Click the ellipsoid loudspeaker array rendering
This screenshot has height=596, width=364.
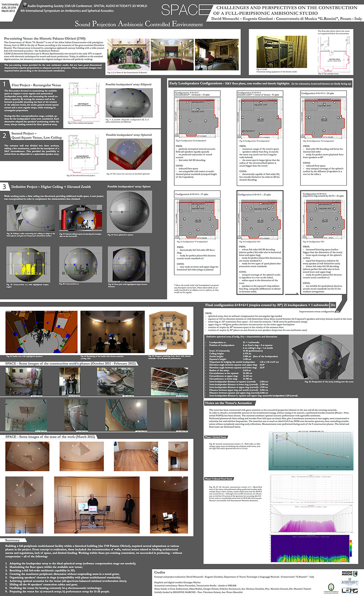129,103
